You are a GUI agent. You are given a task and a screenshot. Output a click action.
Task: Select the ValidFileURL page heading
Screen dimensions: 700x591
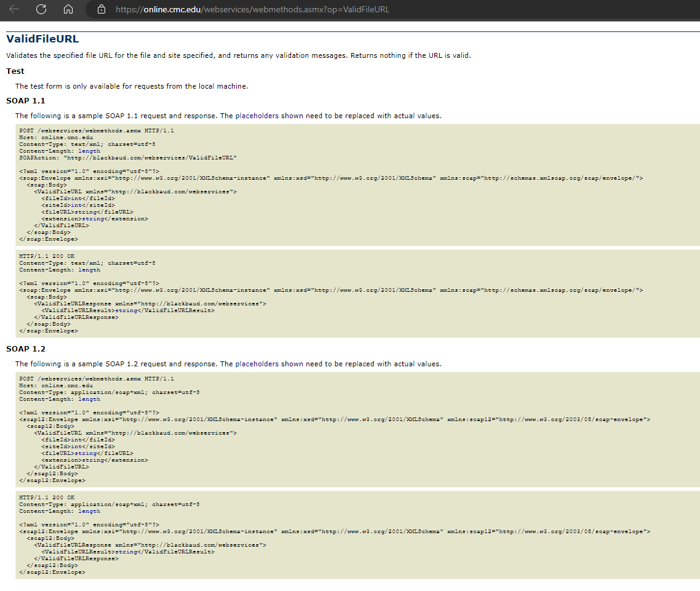(x=42, y=39)
